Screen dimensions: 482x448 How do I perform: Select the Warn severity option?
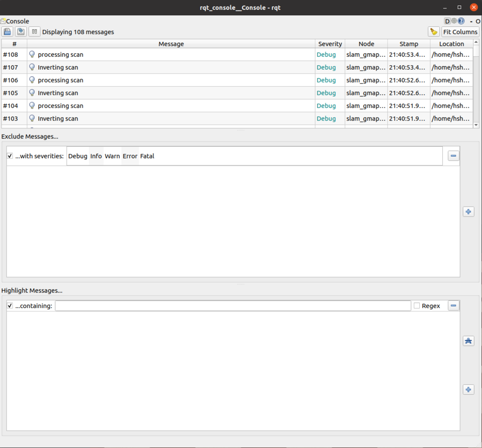click(x=112, y=156)
